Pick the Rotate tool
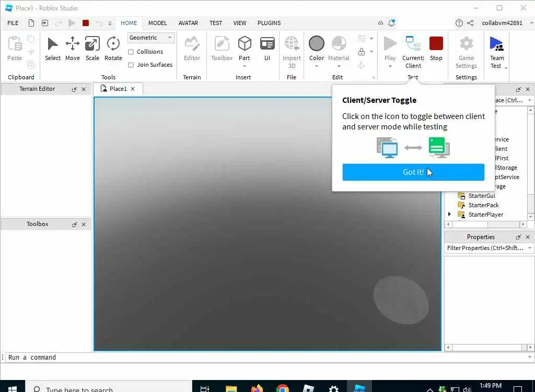 (x=113, y=49)
